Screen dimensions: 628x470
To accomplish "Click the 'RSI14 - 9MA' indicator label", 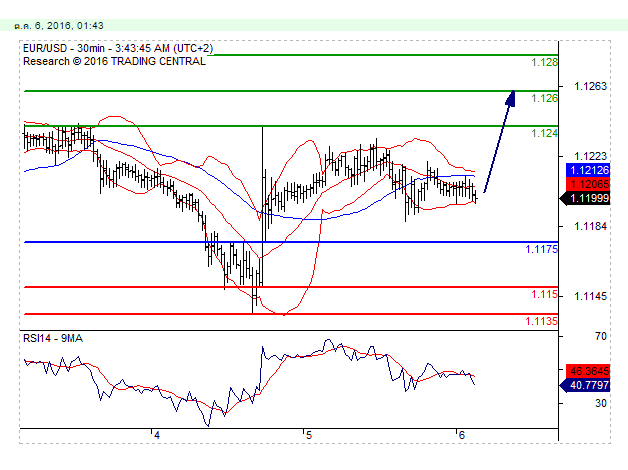I will tap(53, 339).
